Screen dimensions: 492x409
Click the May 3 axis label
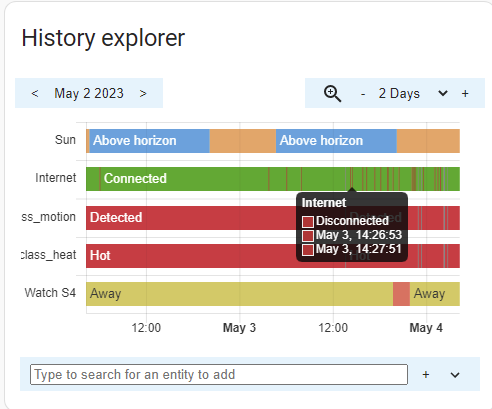239,328
